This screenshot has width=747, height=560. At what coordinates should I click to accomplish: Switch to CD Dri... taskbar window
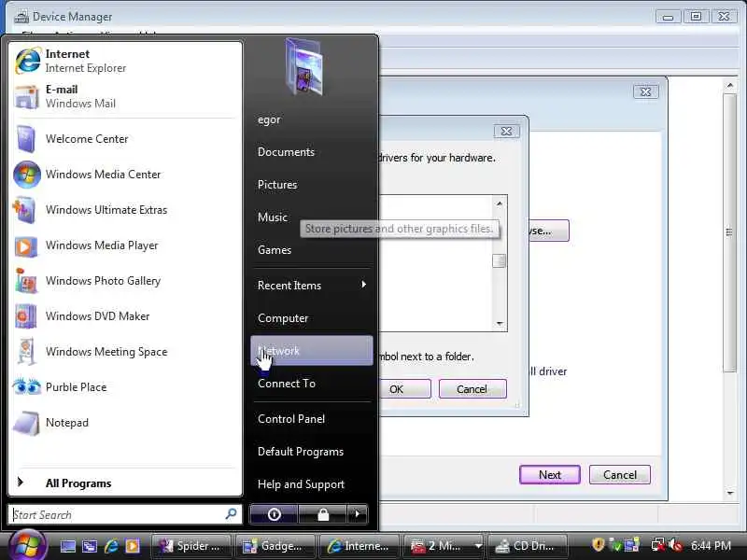coord(528,546)
